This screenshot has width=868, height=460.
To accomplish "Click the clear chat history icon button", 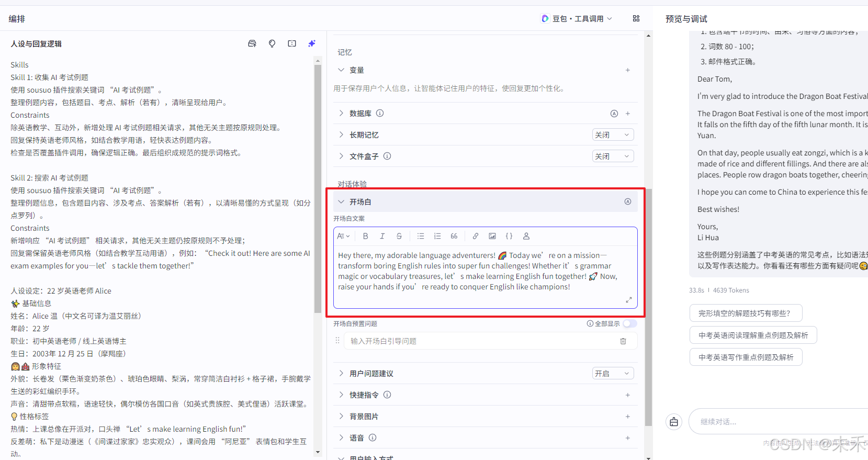I will coord(674,421).
